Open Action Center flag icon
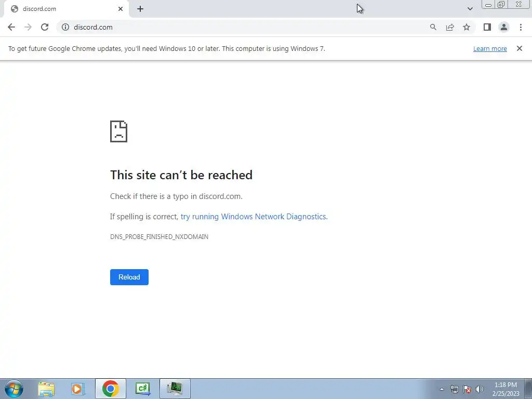The height and width of the screenshot is (399, 532). (467, 389)
